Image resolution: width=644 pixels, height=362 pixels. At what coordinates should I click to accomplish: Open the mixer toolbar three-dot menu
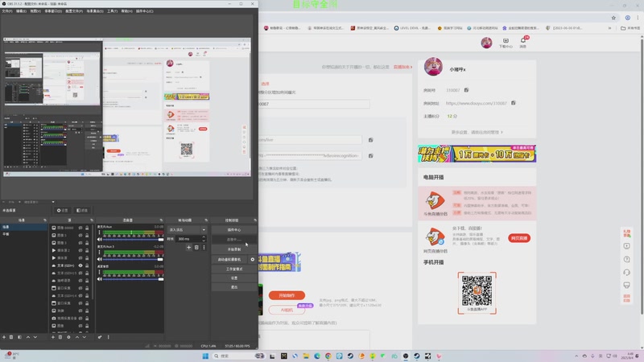click(x=109, y=337)
